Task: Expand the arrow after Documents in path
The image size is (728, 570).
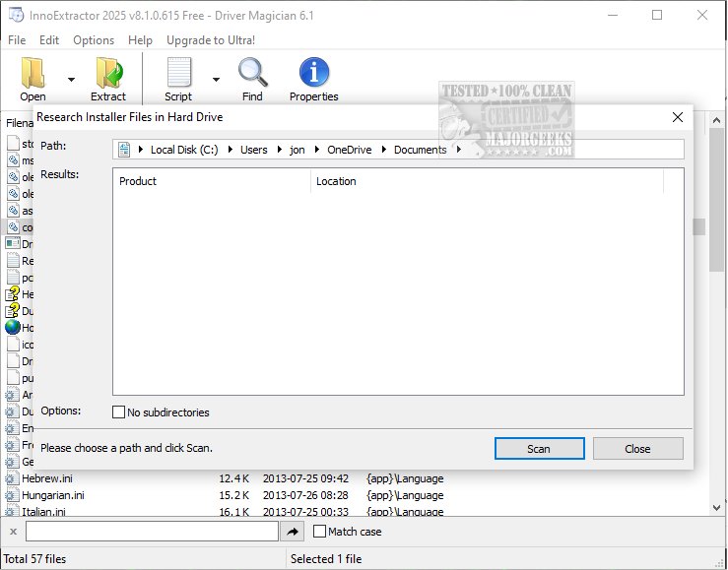Action: (459, 150)
